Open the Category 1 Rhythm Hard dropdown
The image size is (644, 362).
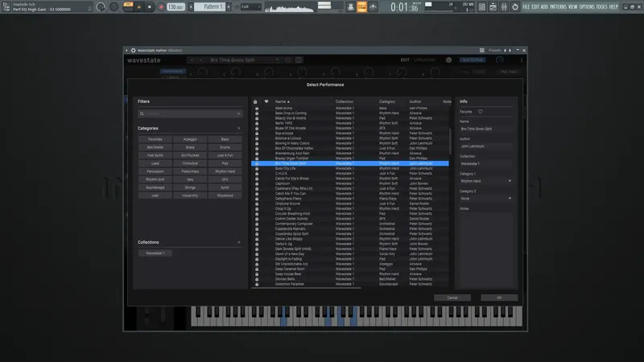[485, 180]
